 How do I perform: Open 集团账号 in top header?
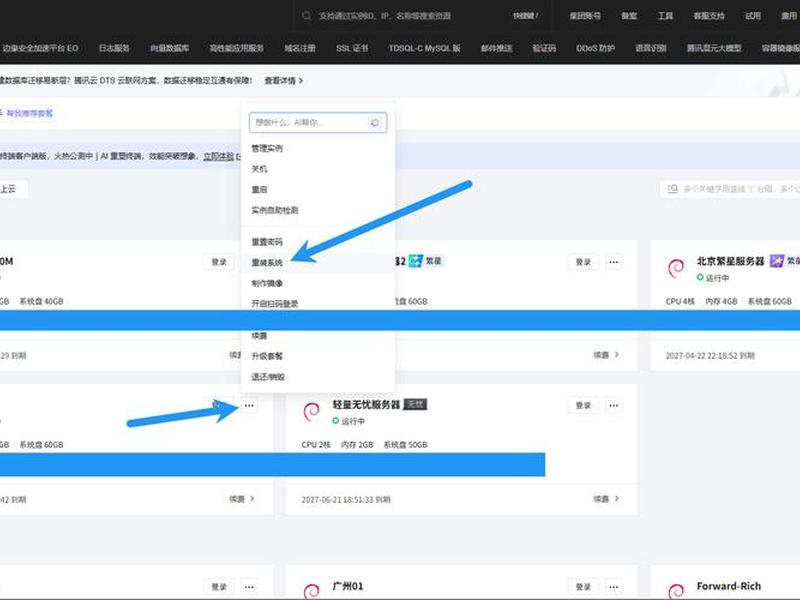(585, 16)
